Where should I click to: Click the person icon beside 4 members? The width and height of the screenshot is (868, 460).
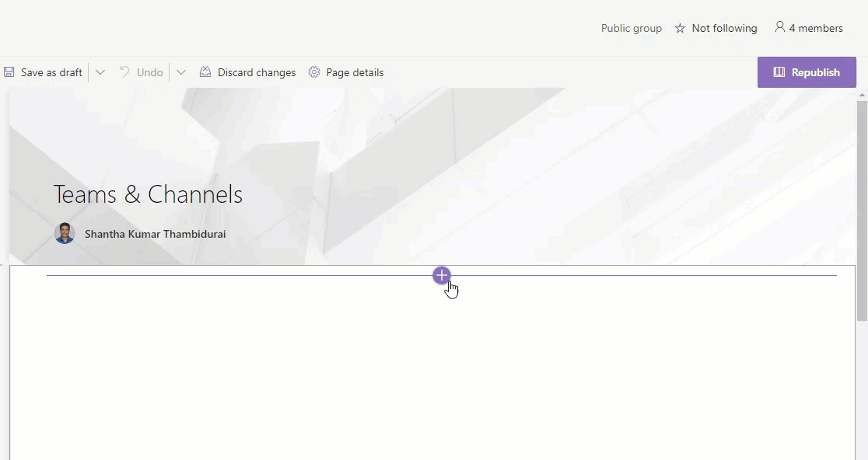779,26
